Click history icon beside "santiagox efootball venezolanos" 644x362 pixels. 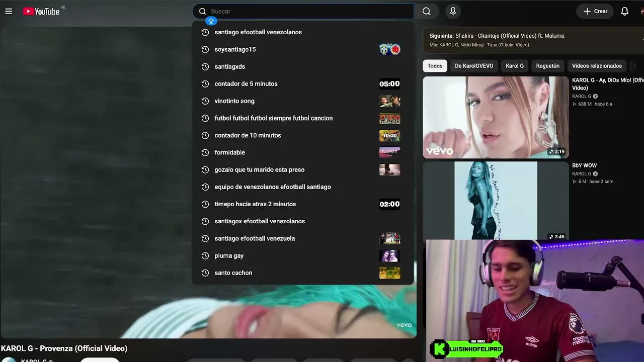(x=205, y=221)
